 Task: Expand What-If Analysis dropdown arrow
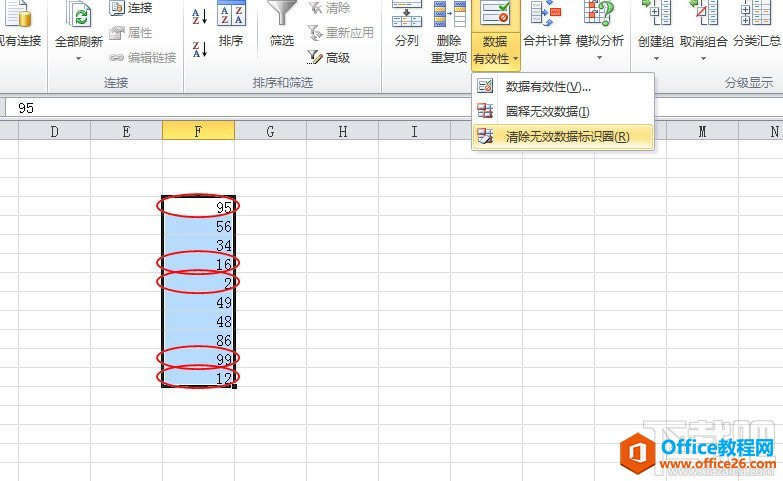(x=600, y=58)
